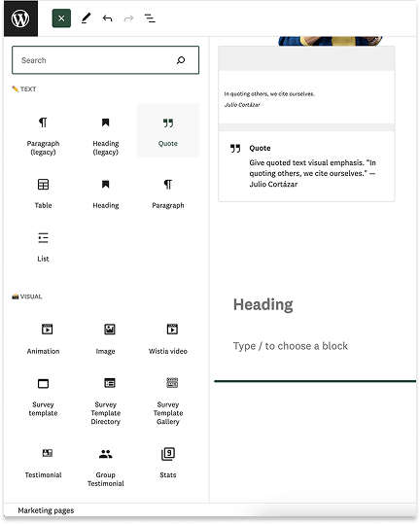Click the Julio Cortázar citation in the preview
The width and height of the screenshot is (420, 524).
point(242,105)
